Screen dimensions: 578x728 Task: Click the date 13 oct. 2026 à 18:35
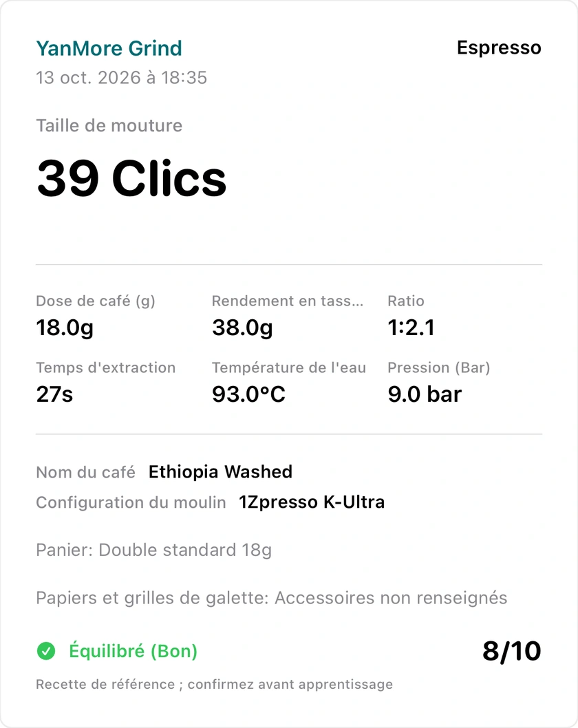[x=122, y=78]
